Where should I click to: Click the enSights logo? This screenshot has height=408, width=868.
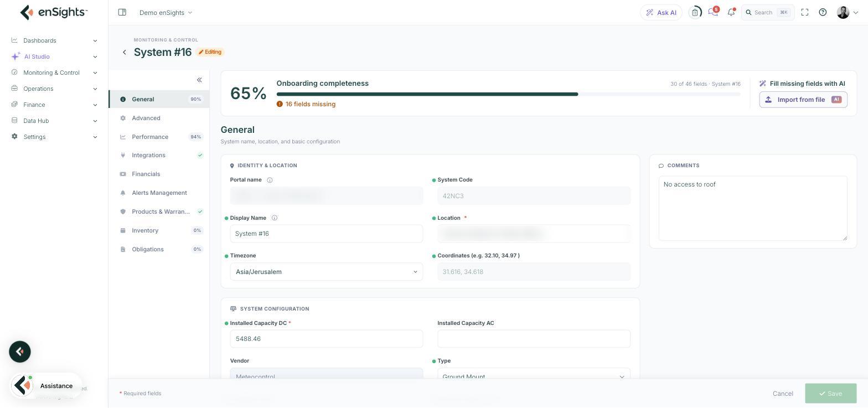point(54,12)
